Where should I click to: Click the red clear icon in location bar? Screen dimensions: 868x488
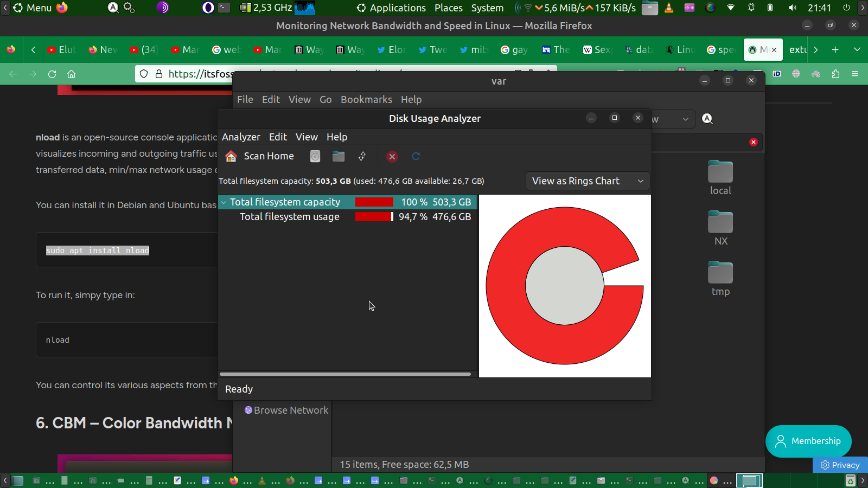753,142
